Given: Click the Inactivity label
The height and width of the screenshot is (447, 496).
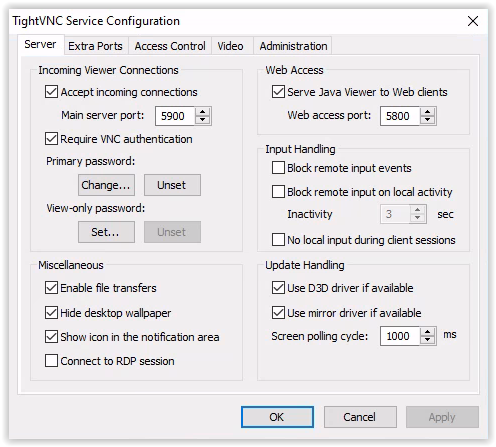Looking at the screenshot, I should pyautogui.click(x=310, y=214).
